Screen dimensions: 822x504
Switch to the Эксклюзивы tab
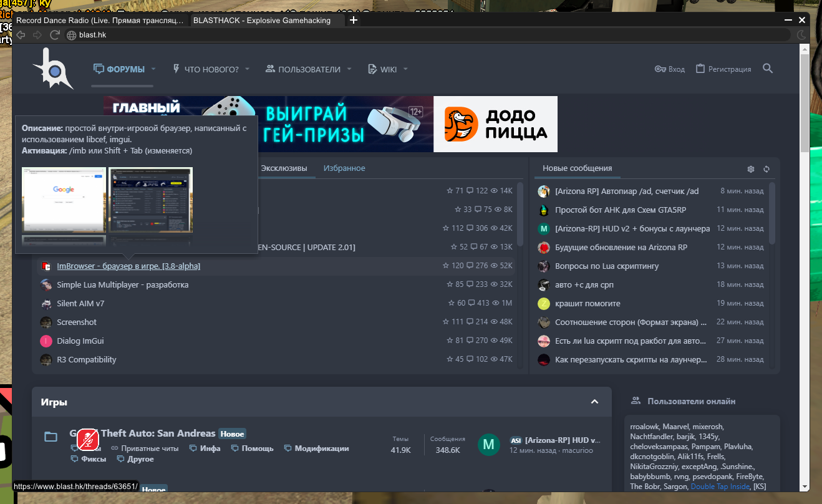point(284,168)
